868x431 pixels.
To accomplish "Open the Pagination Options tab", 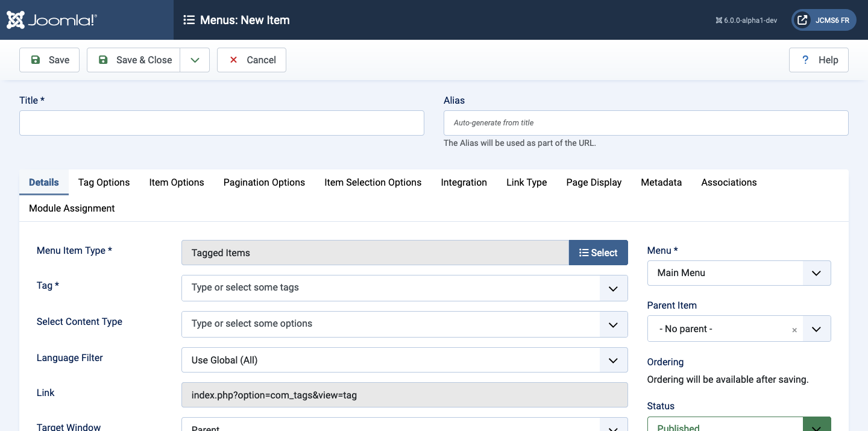I will pyautogui.click(x=264, y=182).
